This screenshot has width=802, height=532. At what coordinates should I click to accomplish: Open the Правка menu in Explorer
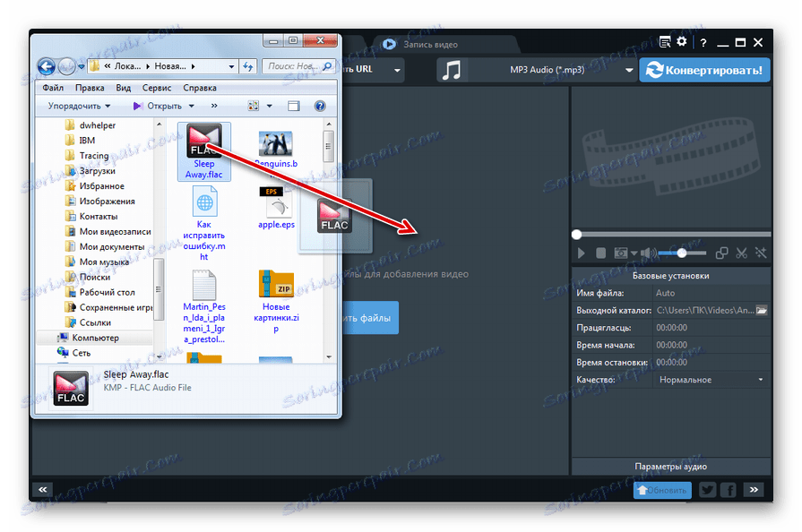tap(90, 88)
